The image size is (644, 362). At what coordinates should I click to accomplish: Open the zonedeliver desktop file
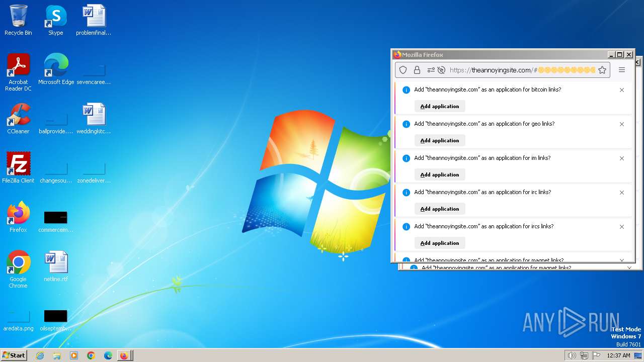94,171
